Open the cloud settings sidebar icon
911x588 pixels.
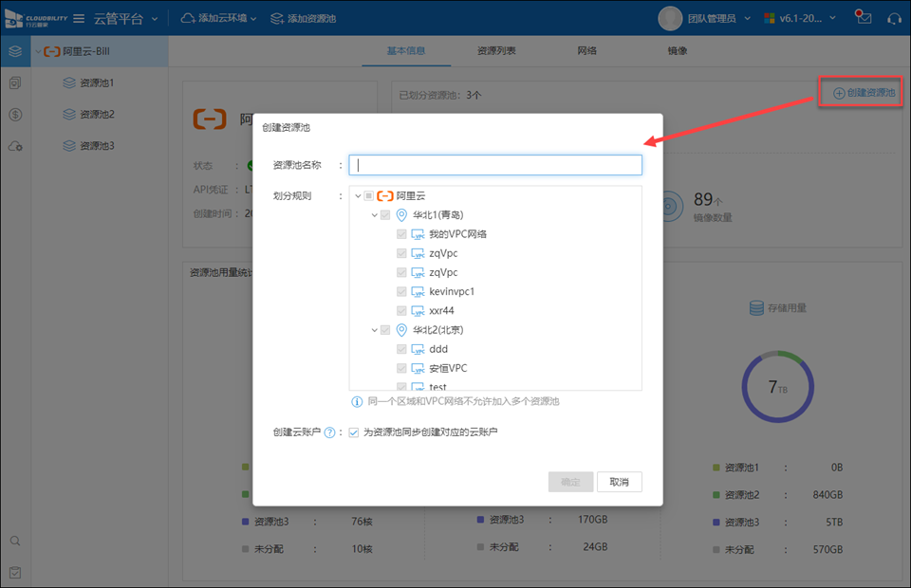[15, 146]
